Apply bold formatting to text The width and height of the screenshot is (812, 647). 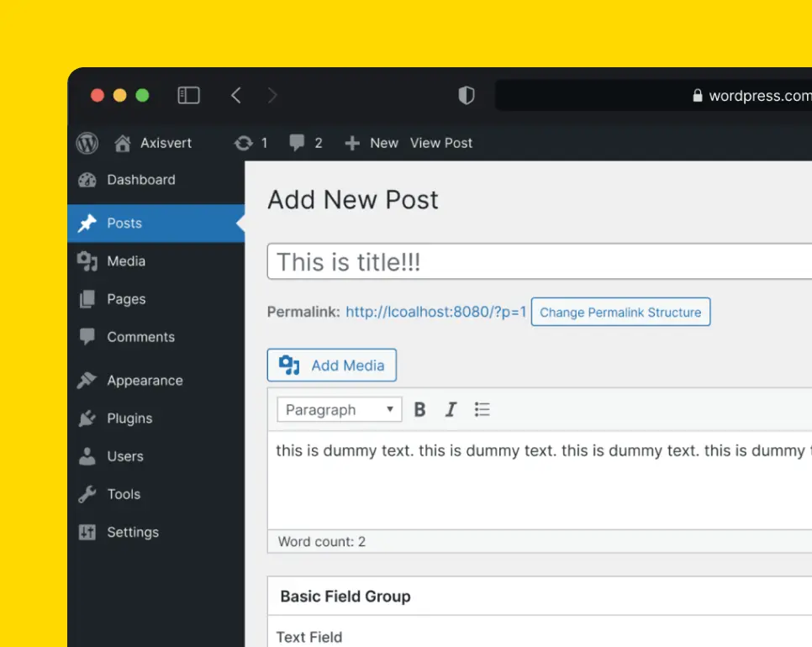pos(420,410)
